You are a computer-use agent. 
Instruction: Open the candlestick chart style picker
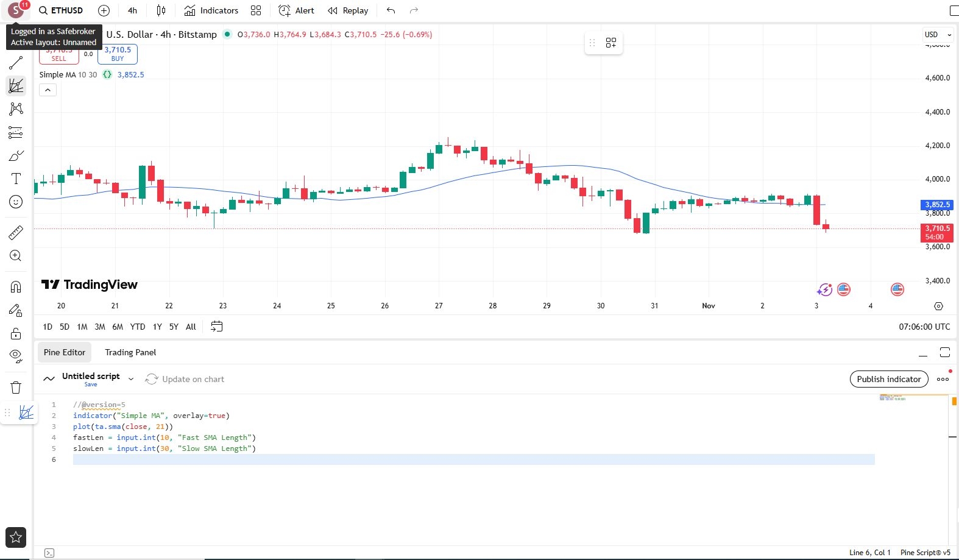161,10
